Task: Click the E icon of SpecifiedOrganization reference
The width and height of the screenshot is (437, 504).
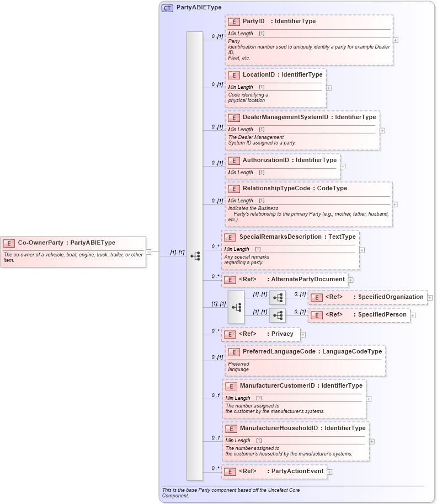Action: (317, 298)
